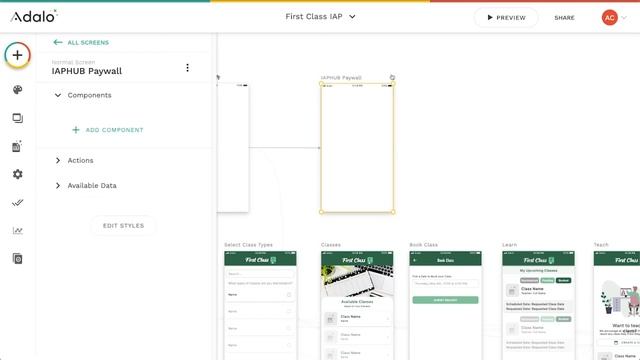Expand the Actions section
640x360 pixels.
[58, 160]
